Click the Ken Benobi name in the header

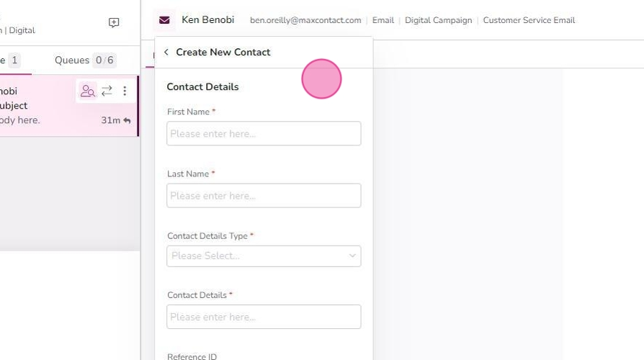tap(207, 19)
